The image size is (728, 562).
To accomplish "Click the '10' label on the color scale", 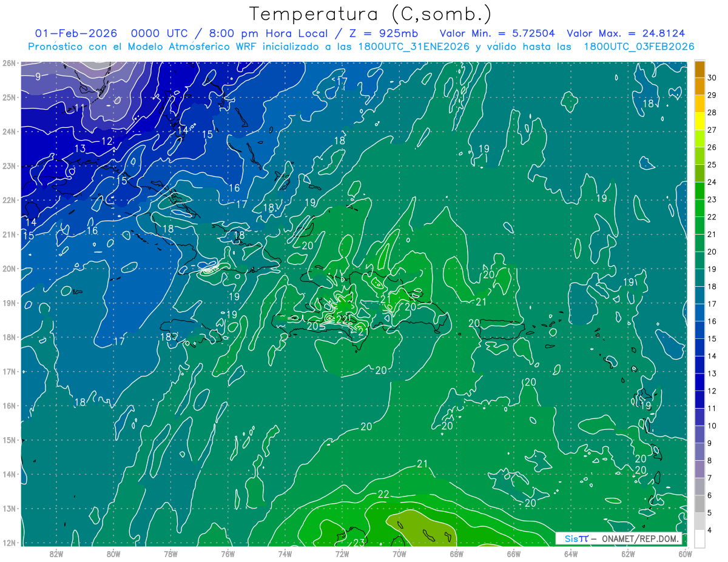I will click(713, 426).
